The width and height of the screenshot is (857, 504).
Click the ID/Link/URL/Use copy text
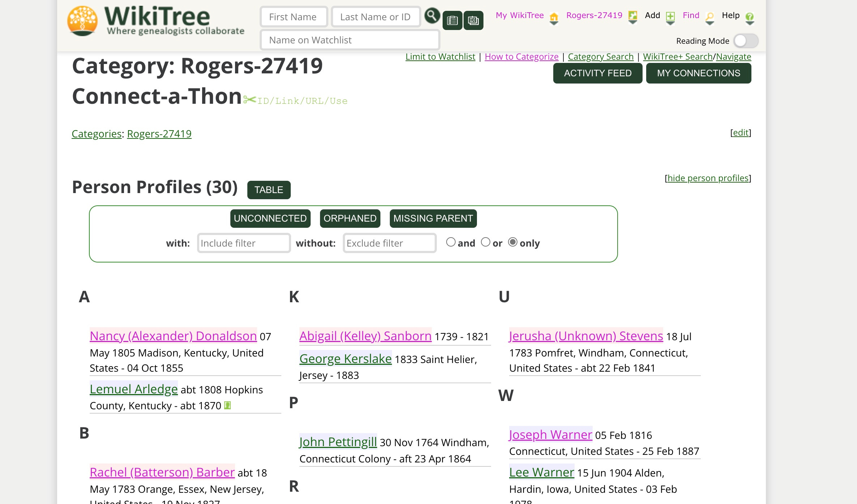pyautogui.click(x=302, y=101)
